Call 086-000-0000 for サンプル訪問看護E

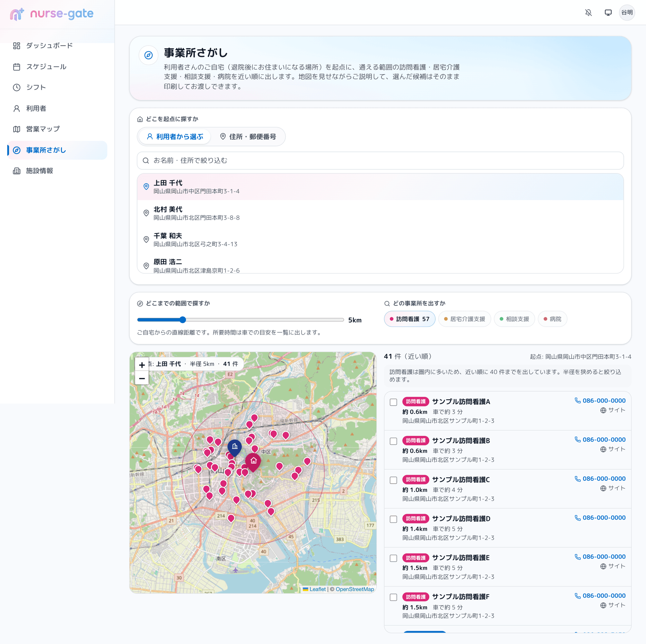coord(600,557)
